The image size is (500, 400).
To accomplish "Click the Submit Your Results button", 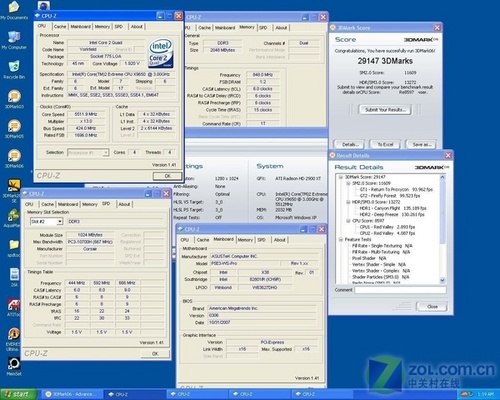I will [385, 110].
